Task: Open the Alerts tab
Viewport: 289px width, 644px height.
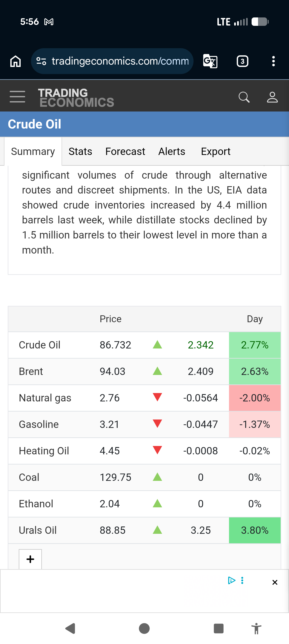Action: [172, 152]
